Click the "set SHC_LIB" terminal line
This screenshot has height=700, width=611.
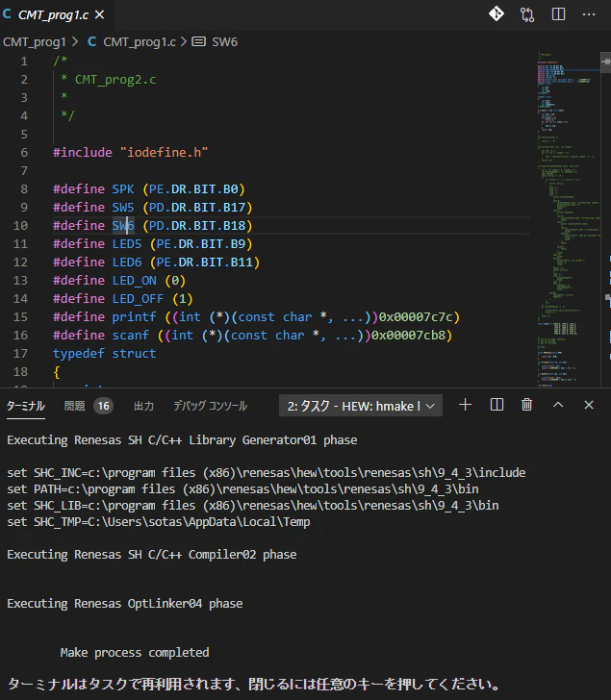253,505
